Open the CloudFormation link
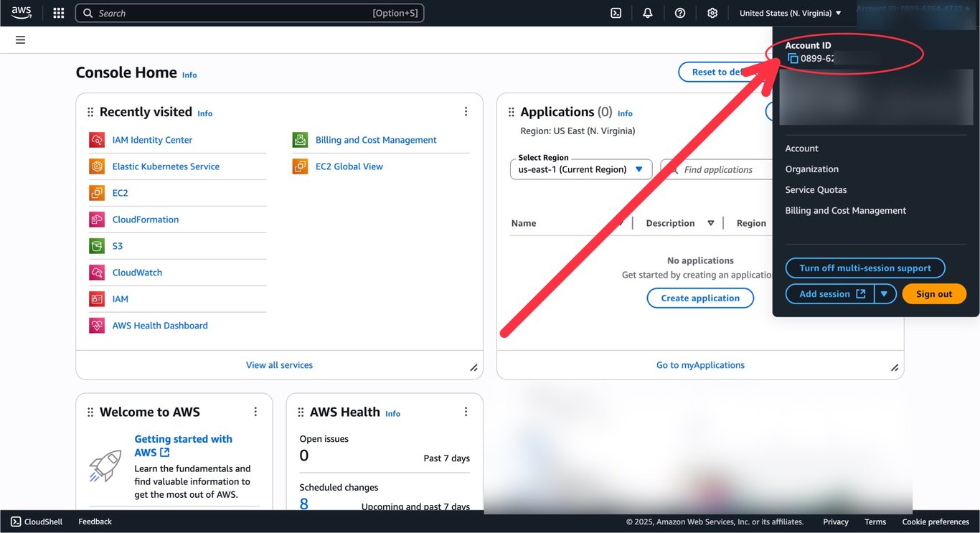The width and height of the screenshot is (980, 533). tap(146, 220)
